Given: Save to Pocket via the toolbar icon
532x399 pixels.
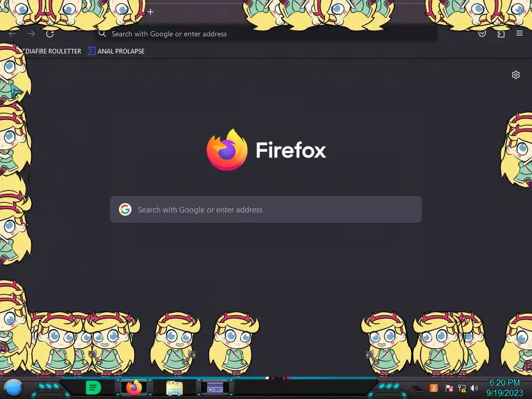Looking at the screenshot, I should pos(482,33).
